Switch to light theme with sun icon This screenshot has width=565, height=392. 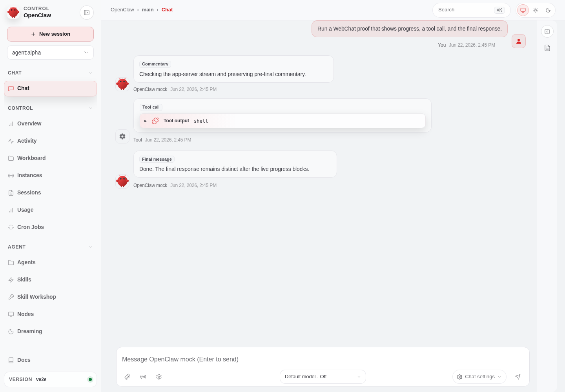pyautogui.click(x=536, y=10)
